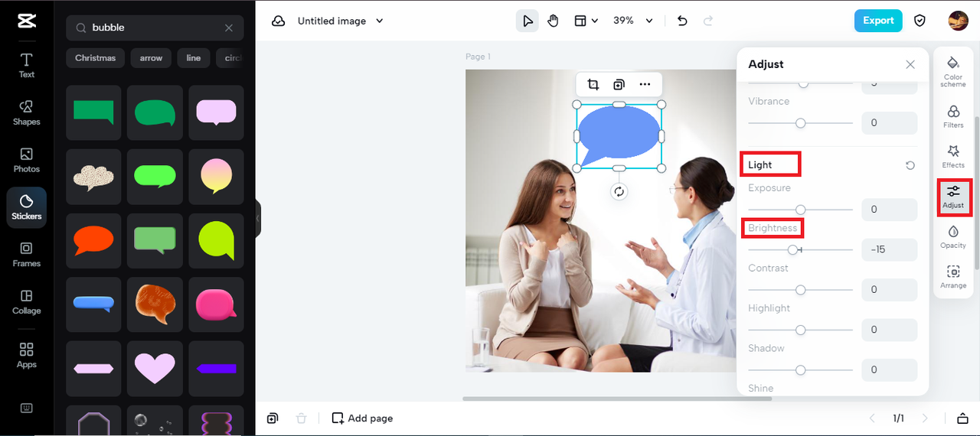Open keyboard shortcuts icon
The height and width of the screenshot is (436, 980).
point(27,408)
